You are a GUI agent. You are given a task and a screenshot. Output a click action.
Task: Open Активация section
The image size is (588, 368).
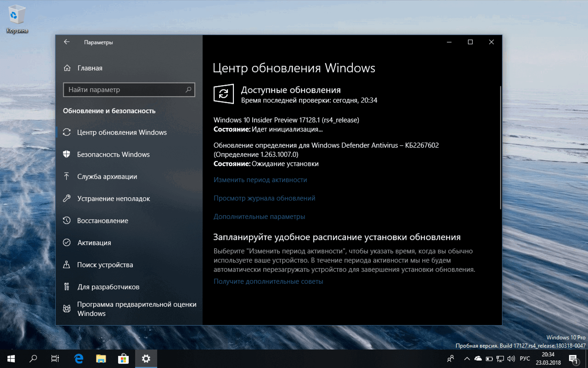[x=129, y=243]
